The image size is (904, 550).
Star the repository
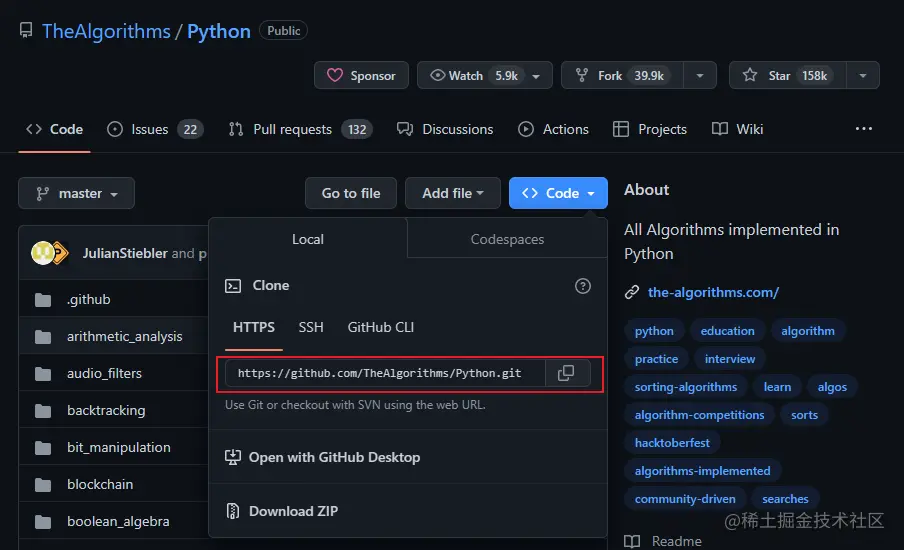788,76
